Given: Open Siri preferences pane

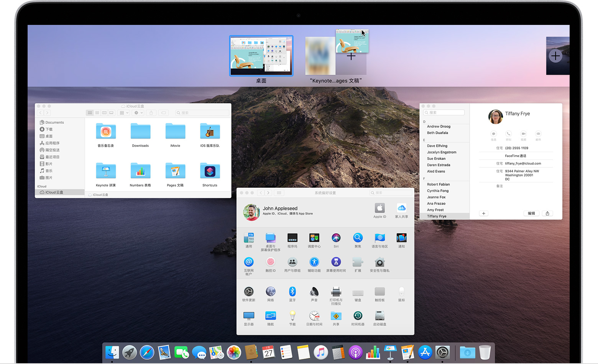Looking at the screenshot, I should coord(336,238).
